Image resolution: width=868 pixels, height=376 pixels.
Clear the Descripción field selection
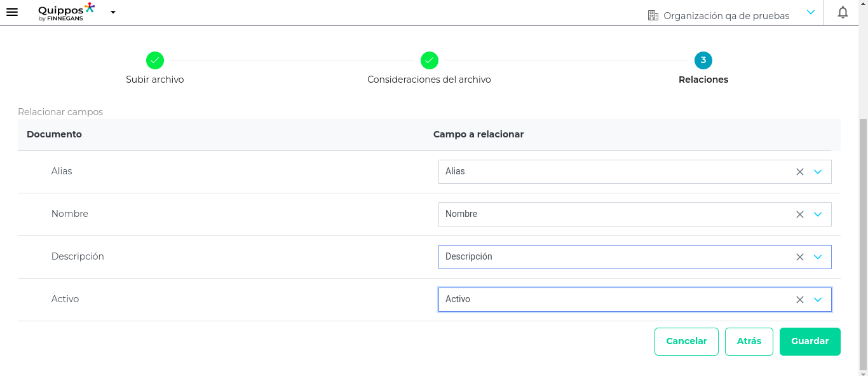[x=800, y=257]
